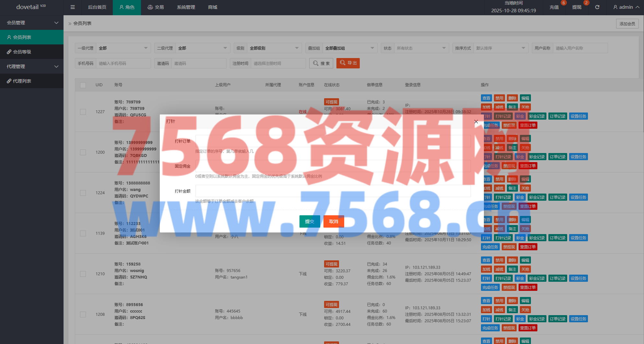Open the 排序方式 dropdown
The width and height of the screenshot is (644, 344).
click(x=500, y=48)
